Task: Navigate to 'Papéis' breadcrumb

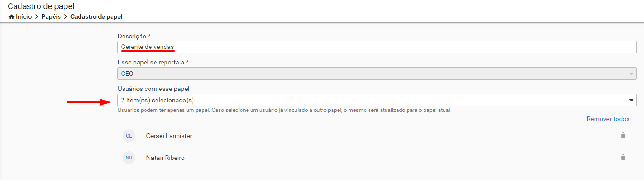Action: point(51,16)
